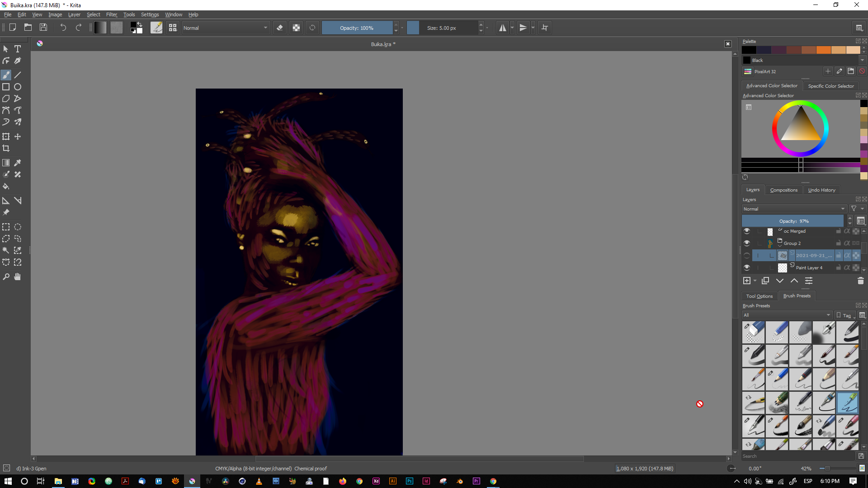868x488 pixels.
Task: Toggle horizontal mirror mode
Action: click(503, 28)
